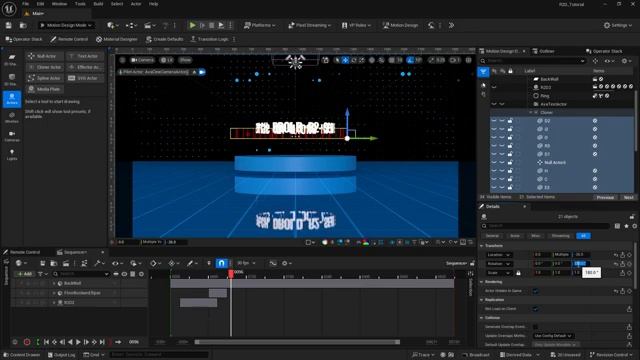Toggle the Net Load on Client checkbox
The height and width of the screenshot is (360, 640).
tap(535, 309)
